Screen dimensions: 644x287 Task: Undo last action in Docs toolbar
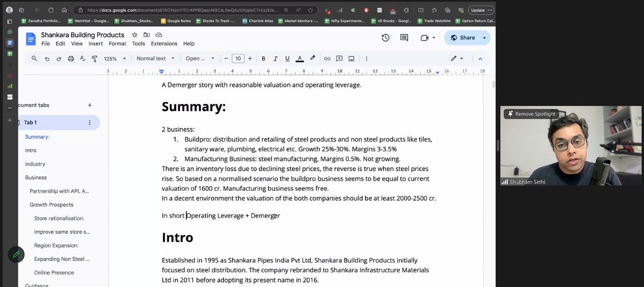coord(47,58)
